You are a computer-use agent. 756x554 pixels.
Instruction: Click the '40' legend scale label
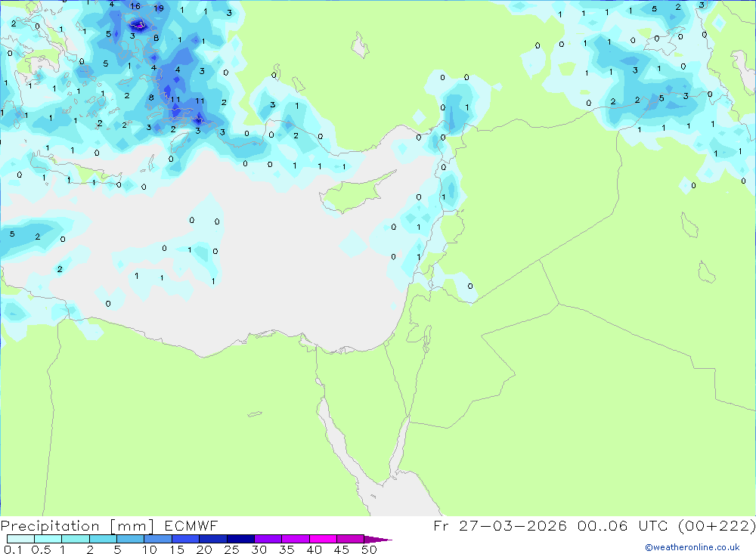pyautogui.click(x=314, y=549)
